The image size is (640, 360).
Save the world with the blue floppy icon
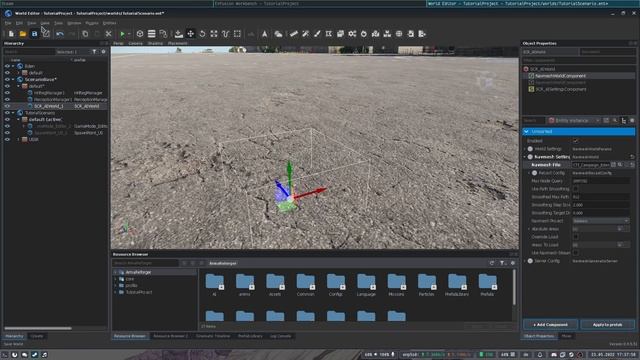click(34, 34)
